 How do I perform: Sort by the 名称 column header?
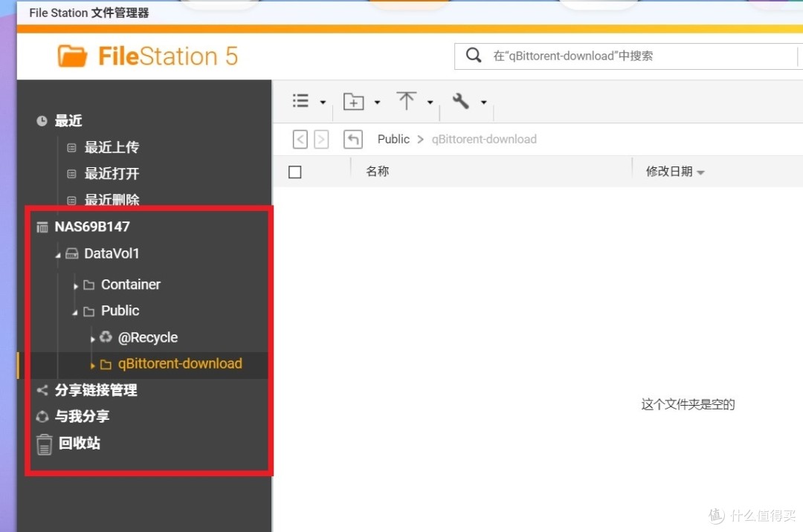(378, 172)
